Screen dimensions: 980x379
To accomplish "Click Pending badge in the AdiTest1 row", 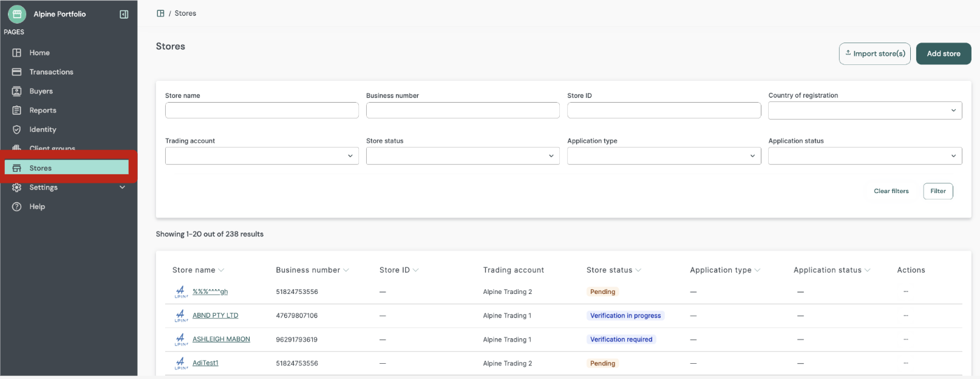I will 602,363.
